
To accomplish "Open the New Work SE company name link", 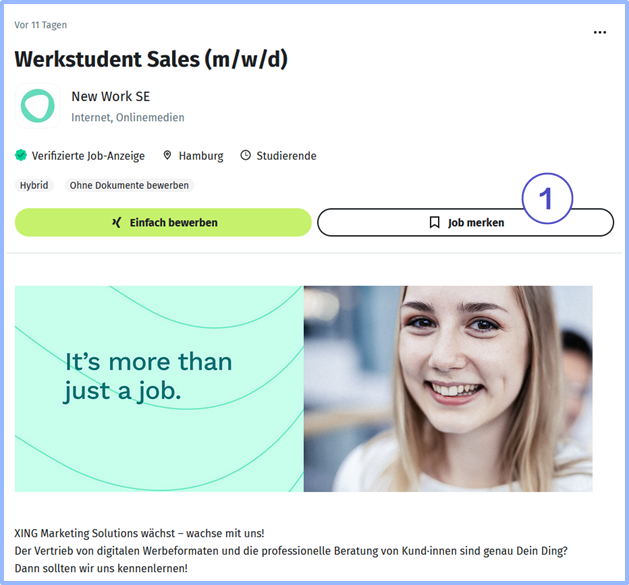I will coord(109,97).
